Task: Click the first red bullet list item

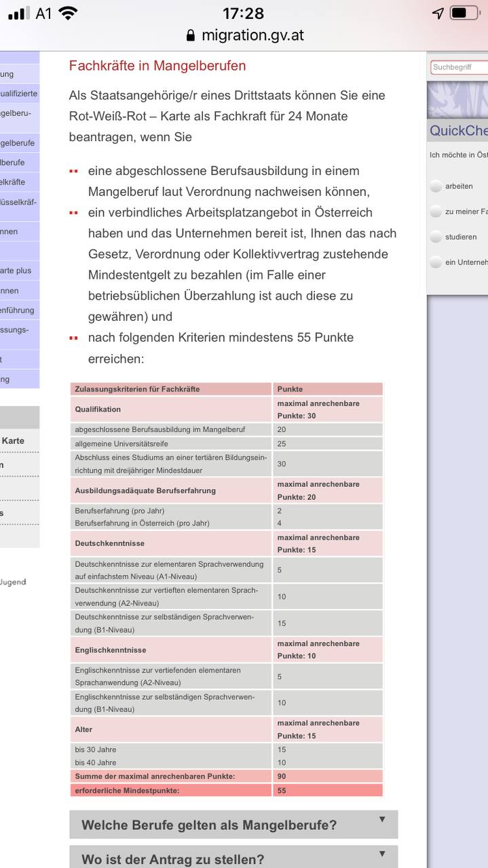Action: tap(229, 181)
